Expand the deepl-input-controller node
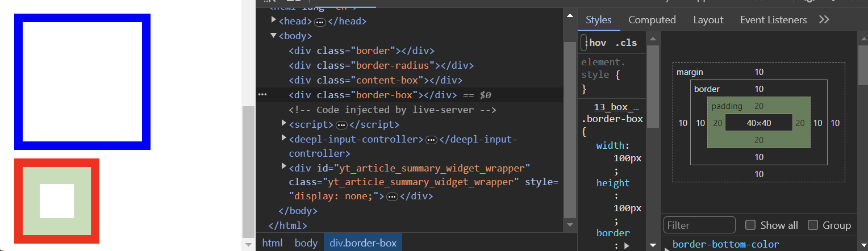The height and width of the screenshot is (251, 868). [x=285, y=138]
